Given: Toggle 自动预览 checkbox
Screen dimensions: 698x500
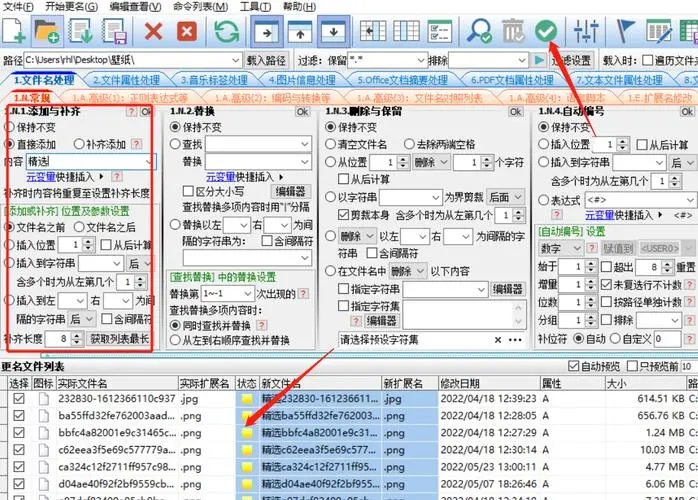Looking at the screenshot, I should (x=573, y=366).
